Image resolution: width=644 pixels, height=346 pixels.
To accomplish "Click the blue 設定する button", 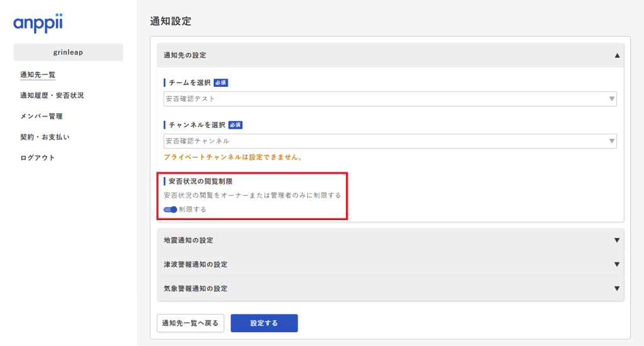I will pyautogui.click(x=264, y=323).
